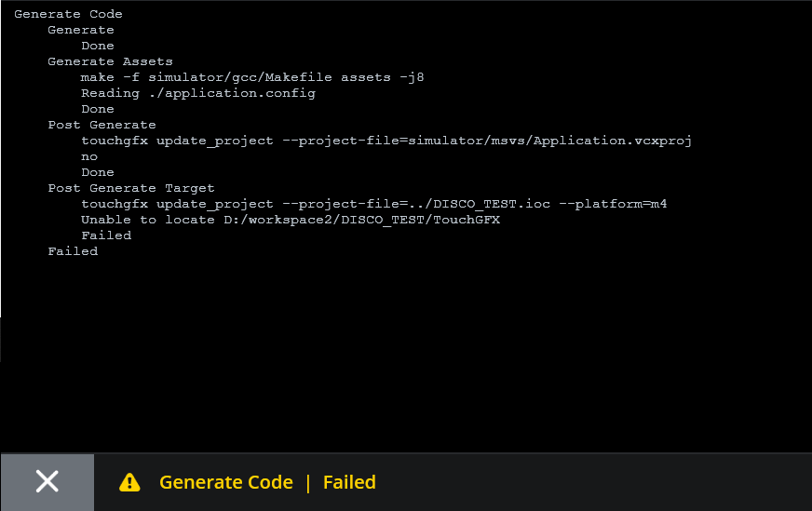Viewport: 812px width, 511px height.
Task: Click the final Failed line in the log
Action: [73, 251]
